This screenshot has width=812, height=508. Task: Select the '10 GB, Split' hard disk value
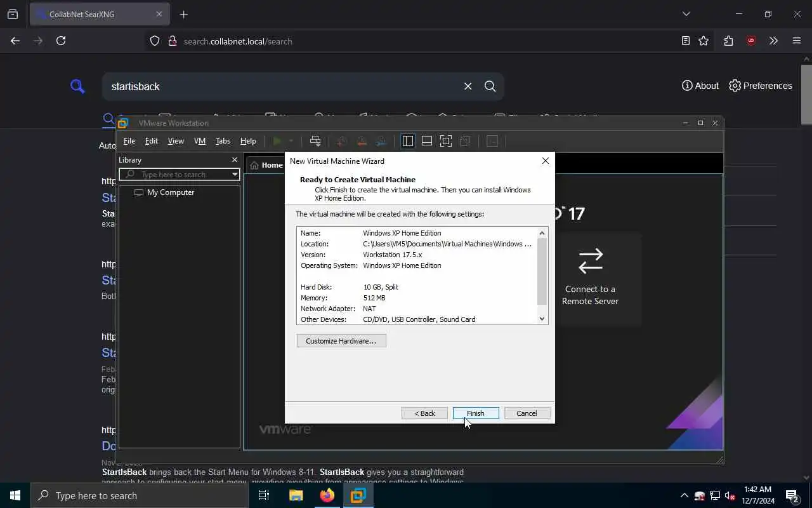point(381,287)
